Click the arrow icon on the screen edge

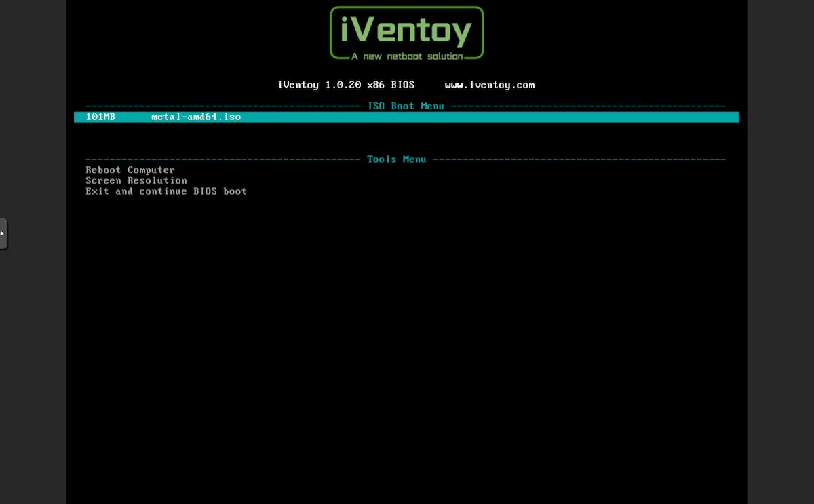click(3, 233)
